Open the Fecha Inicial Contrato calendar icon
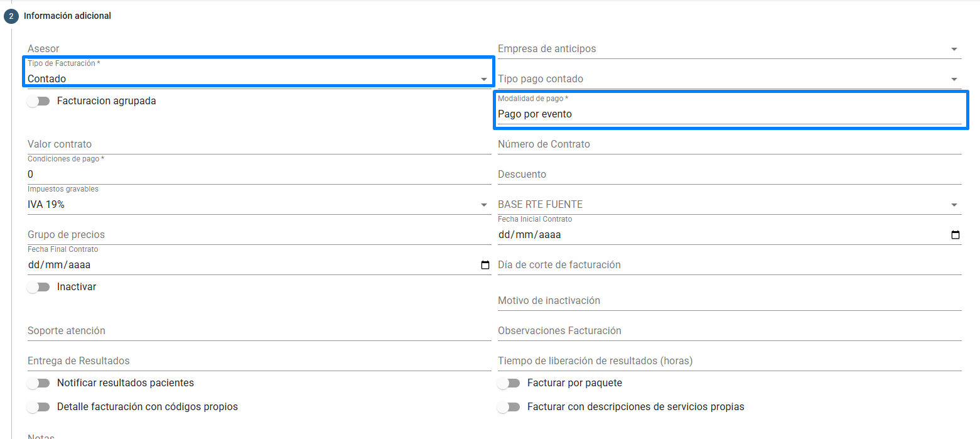Viewport: 980px width, 439px height. tap(956, 235)
